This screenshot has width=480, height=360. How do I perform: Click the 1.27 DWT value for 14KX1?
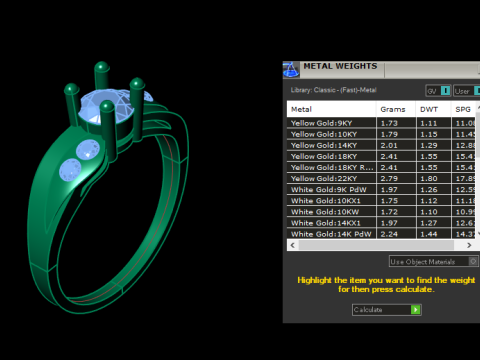pyautogui.click(x=429, y=223)
